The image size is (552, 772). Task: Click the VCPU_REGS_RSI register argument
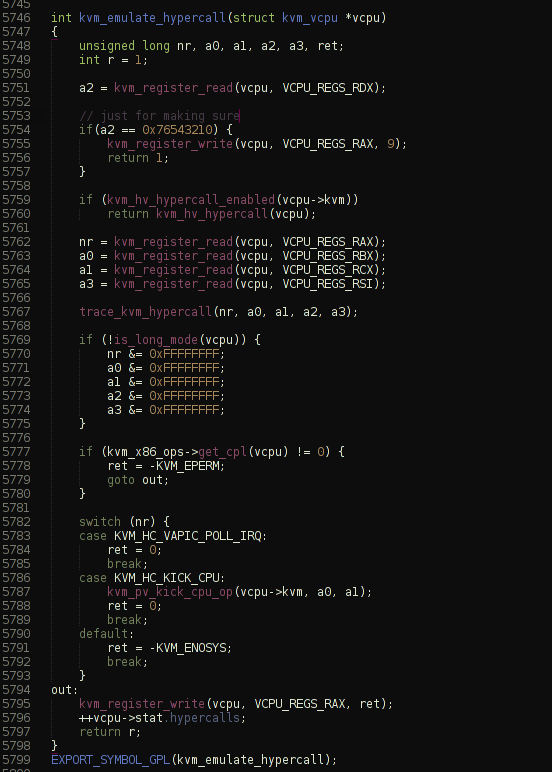(x=327, y=284)
